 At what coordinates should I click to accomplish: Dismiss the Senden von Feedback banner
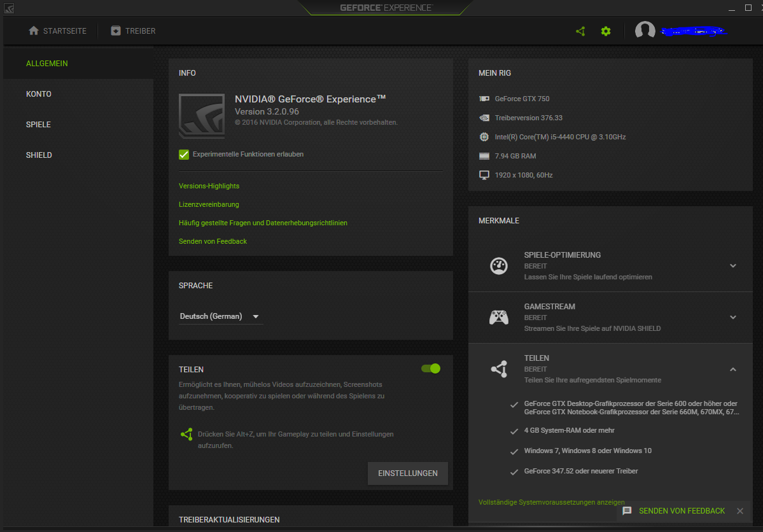tap(739, 510)
